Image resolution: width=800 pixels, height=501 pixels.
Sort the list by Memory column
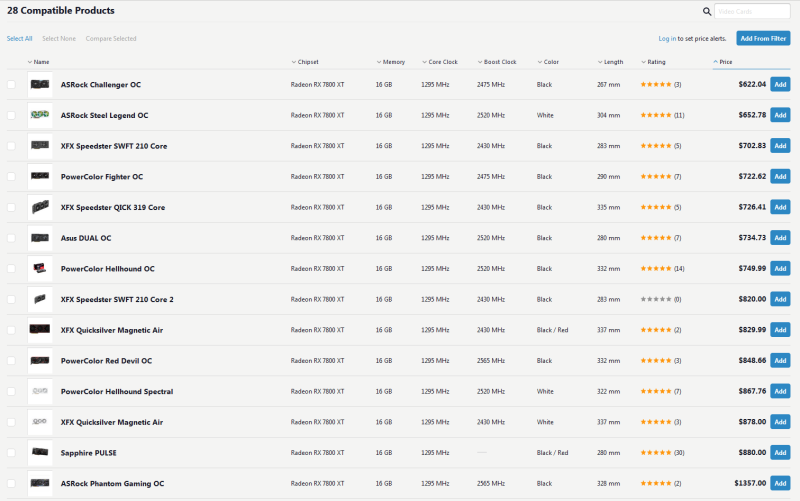[391, 62]
